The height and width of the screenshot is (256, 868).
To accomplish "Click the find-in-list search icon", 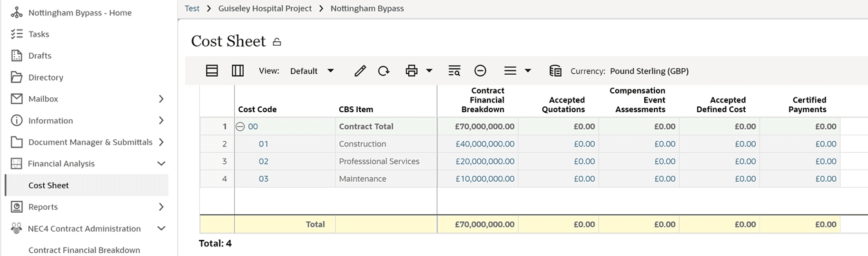I will click(454, 71).
